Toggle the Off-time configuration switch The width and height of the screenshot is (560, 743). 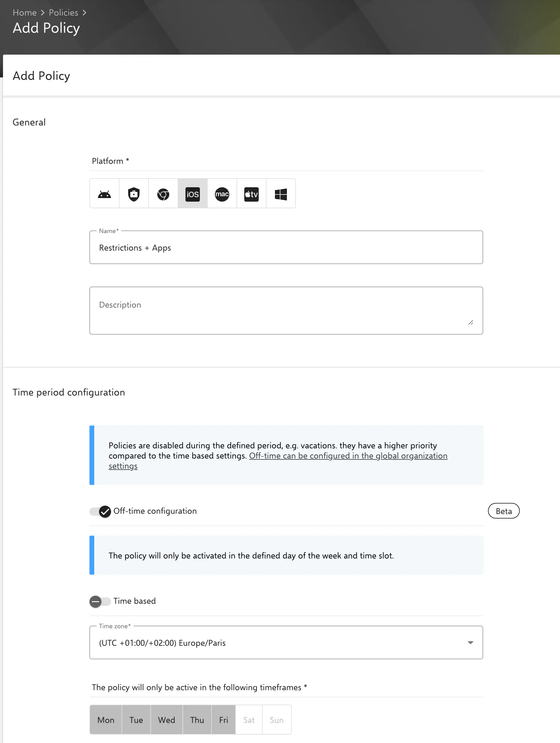[100, 511]
